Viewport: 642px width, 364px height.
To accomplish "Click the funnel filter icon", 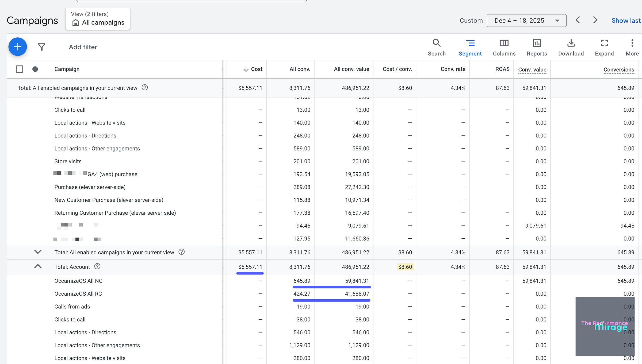I will pyautogui.click(x=41, y=47).
